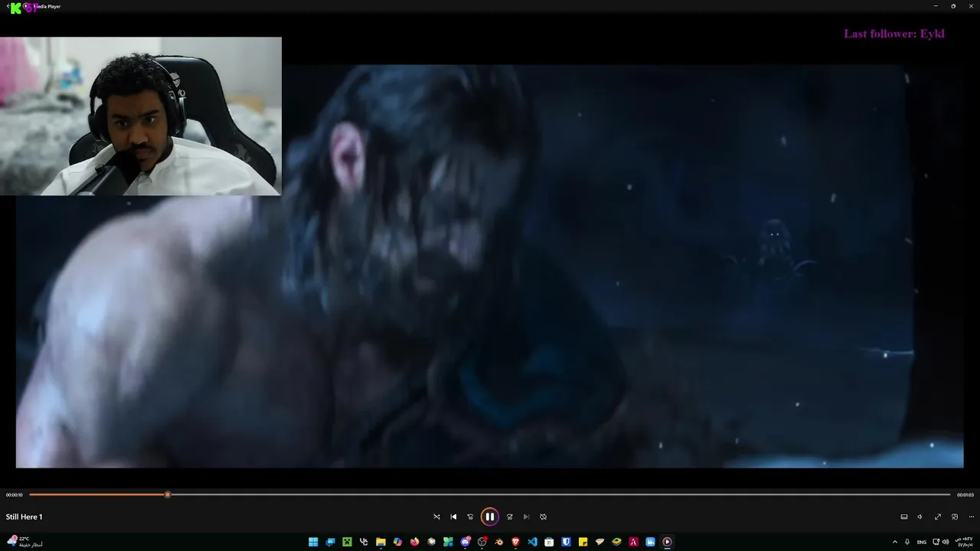The width and height of the screenshot is (980, 551).
Task: Open the blue camera app on the taskbar
Action: pyautogui.click(x=650, y=542)
